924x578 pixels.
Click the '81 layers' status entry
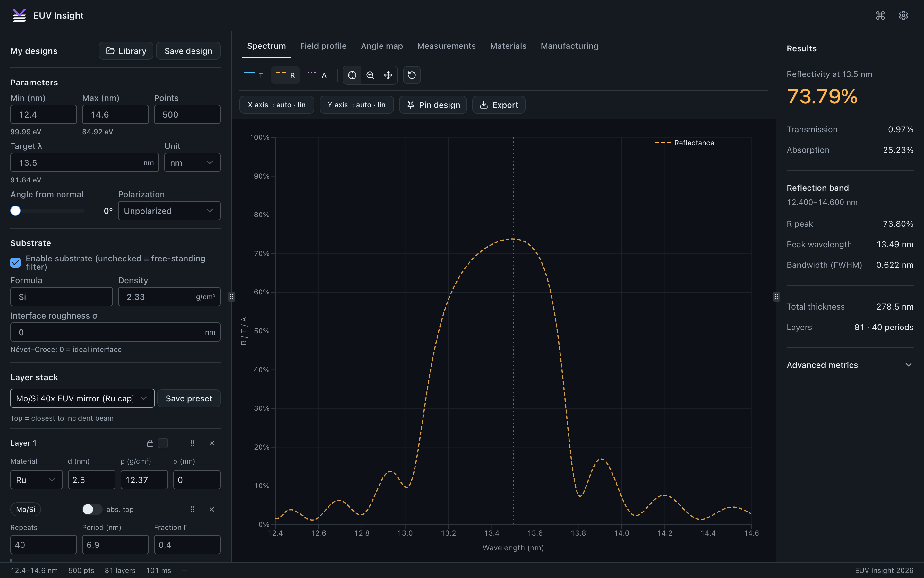click(120, 570)
